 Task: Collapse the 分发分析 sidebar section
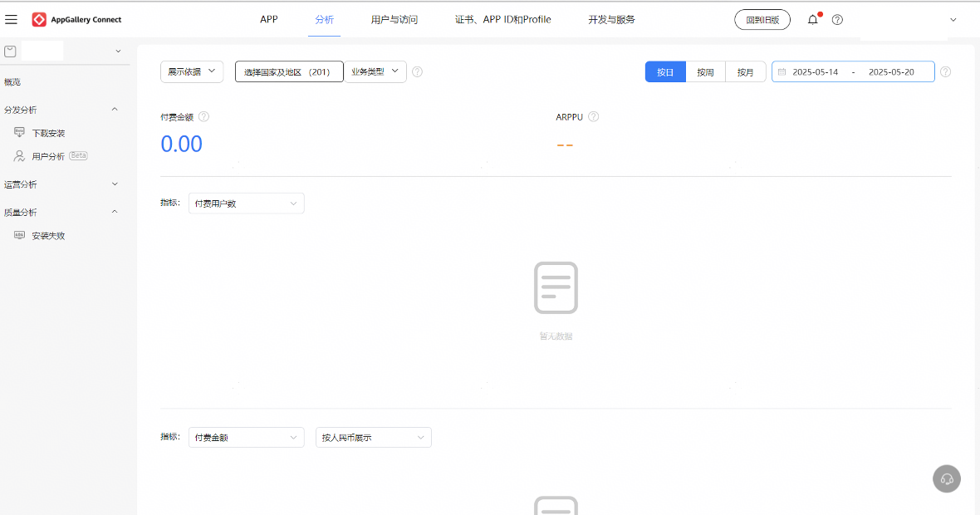point(115,110)
